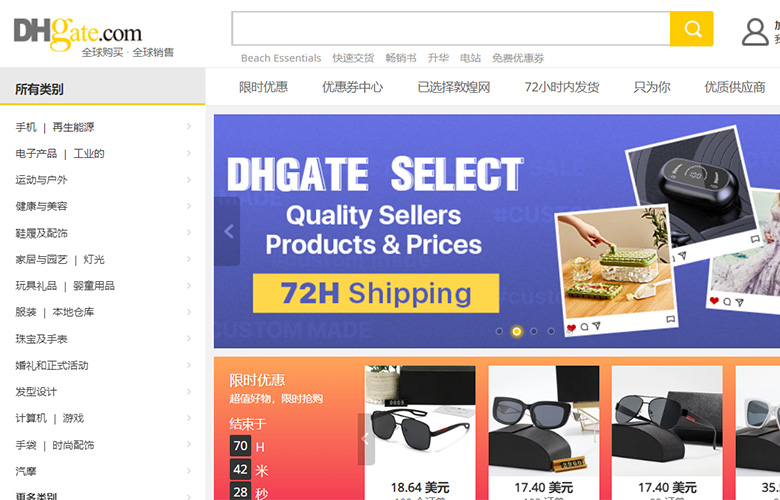This screenshot has width=780, height=500.
Task: Select the fourth banner carousel dot
Action: [x=551, y=331]
